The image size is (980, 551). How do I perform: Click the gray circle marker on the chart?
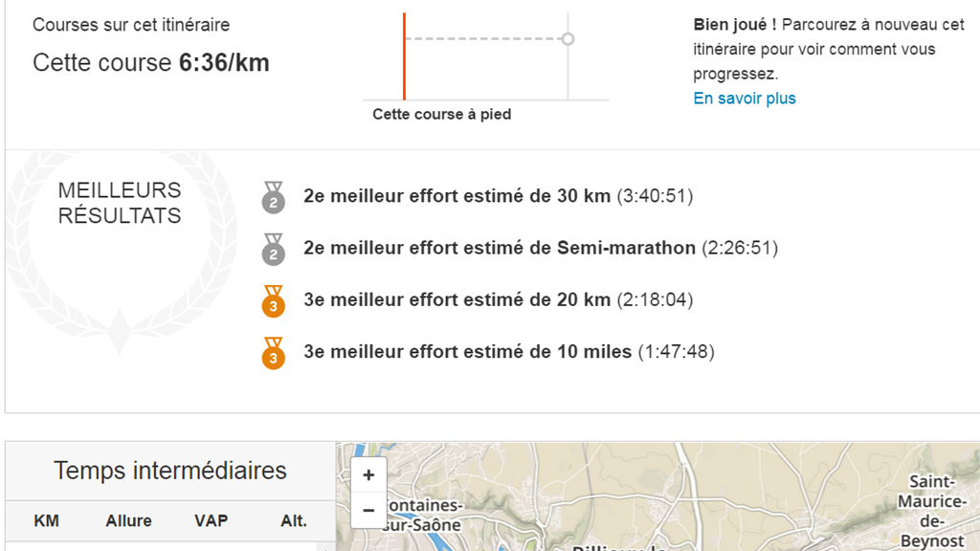568,39
